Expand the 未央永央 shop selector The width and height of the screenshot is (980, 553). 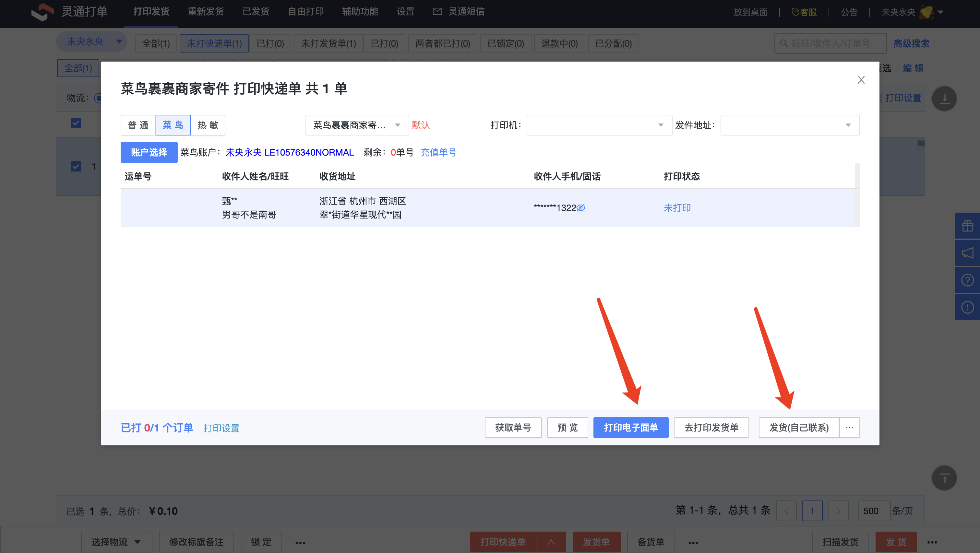pos(91,41)
